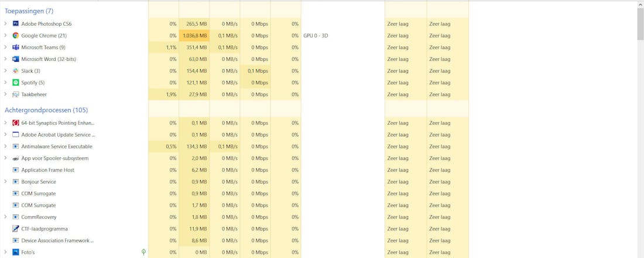Expand the Microsoft Teams (9) process group
The width and height of the screenshot is (644, 258).
coord(6,47)
